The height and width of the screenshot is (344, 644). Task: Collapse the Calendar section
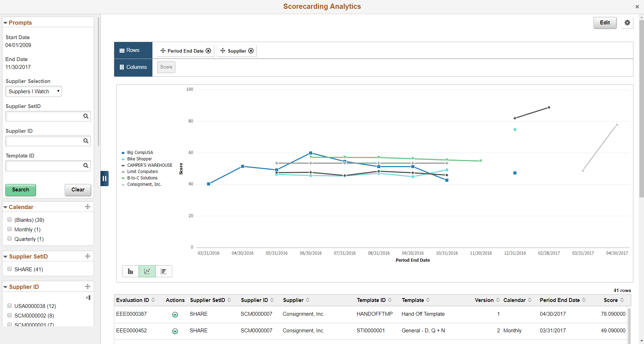(5, 207)
